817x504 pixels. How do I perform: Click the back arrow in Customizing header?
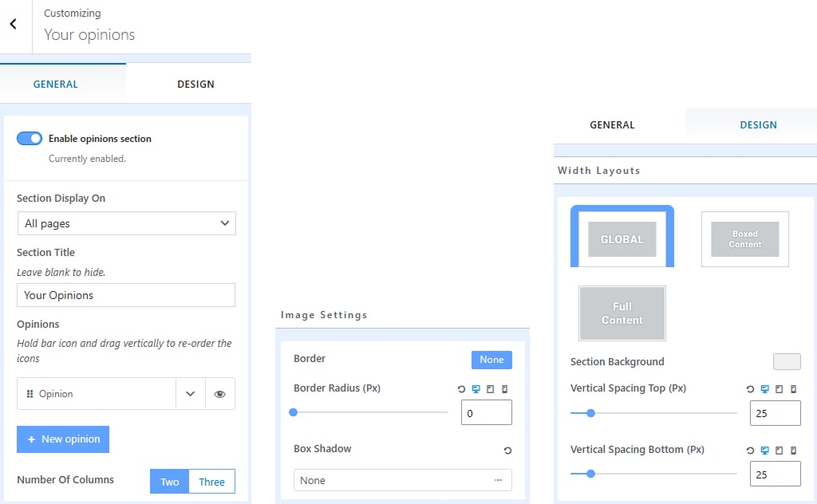[14, 25]
